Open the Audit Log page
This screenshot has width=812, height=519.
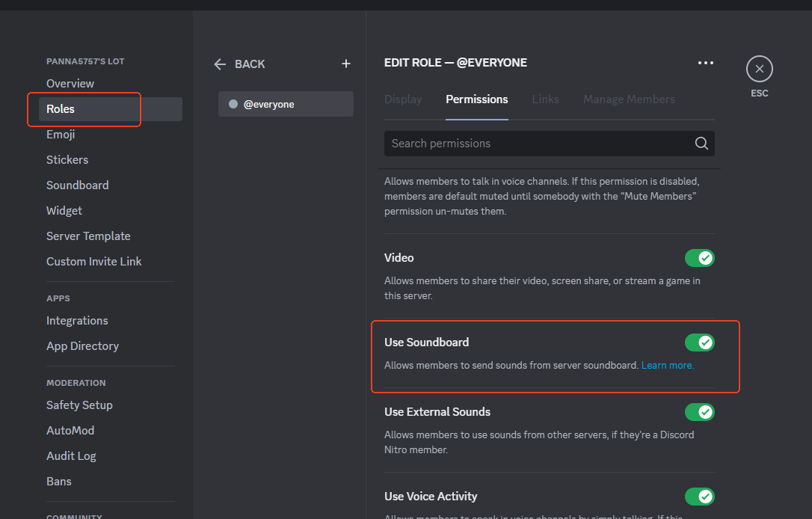(x=71, y=455)
